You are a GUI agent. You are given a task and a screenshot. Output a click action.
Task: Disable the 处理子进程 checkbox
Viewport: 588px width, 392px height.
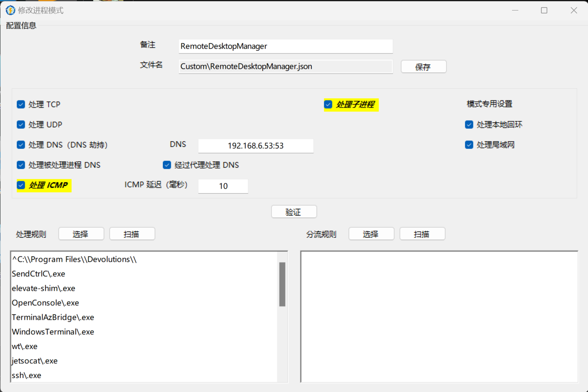(x=328, y=105)
